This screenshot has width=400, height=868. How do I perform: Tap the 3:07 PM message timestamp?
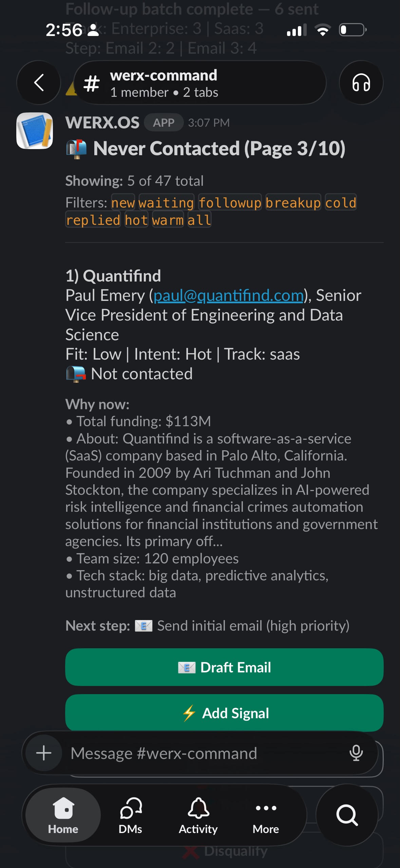point(209,123)
